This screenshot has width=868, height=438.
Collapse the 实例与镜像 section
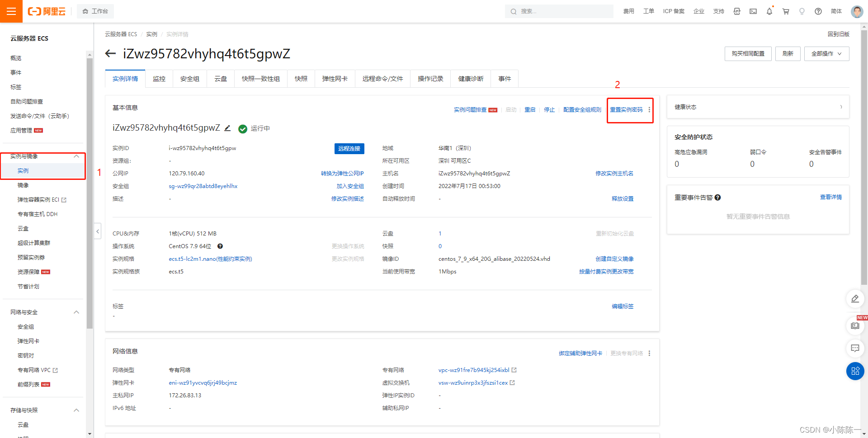(76, 156)
